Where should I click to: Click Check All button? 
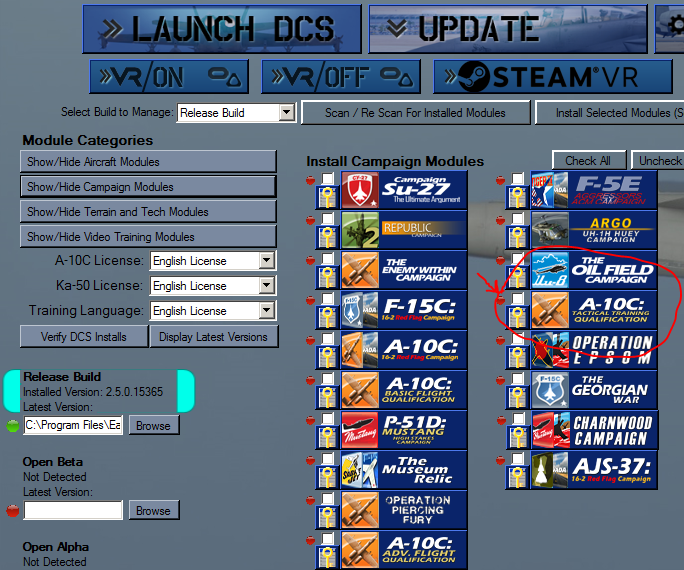point(588,160)
